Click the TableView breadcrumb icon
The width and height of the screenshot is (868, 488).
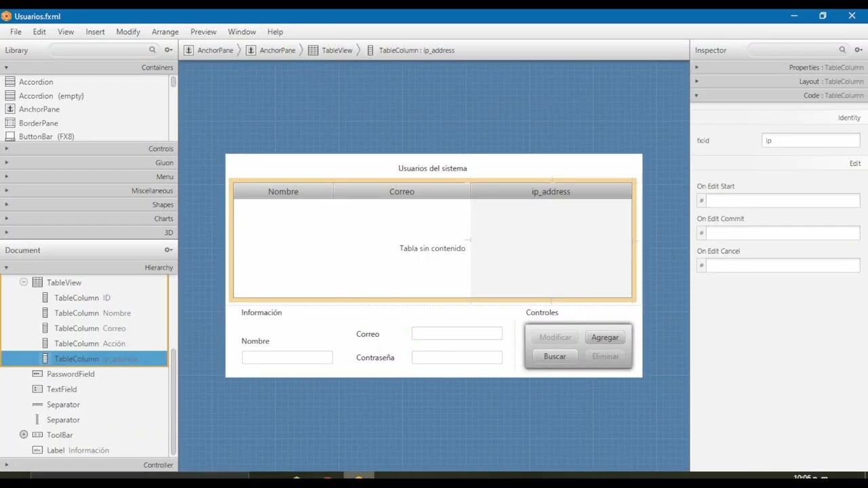point(313,50)
